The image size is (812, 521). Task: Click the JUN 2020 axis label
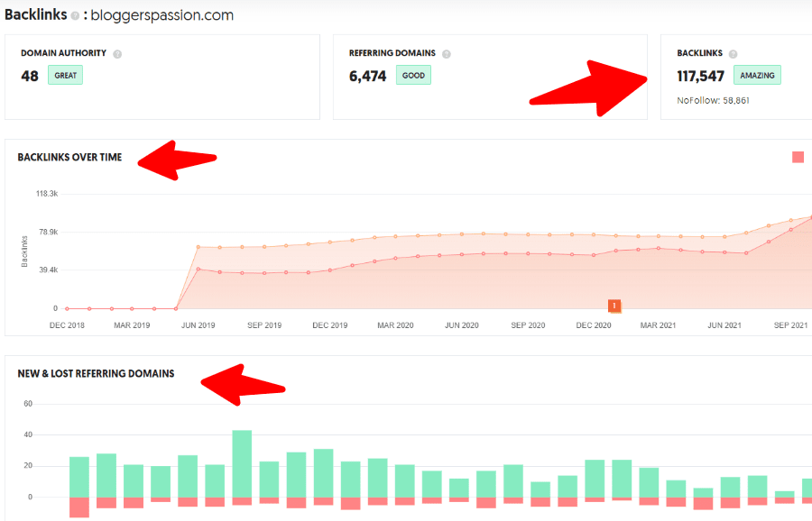click(461, 325)
